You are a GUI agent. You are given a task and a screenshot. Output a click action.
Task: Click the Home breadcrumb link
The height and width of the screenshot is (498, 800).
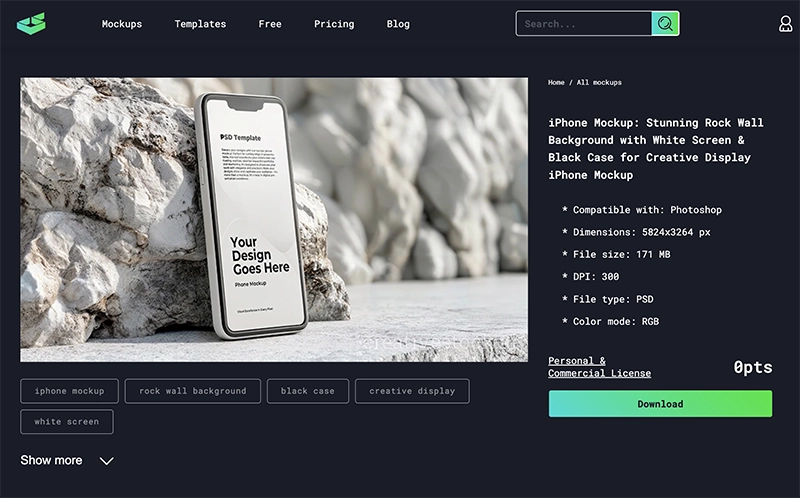[556, 83]
